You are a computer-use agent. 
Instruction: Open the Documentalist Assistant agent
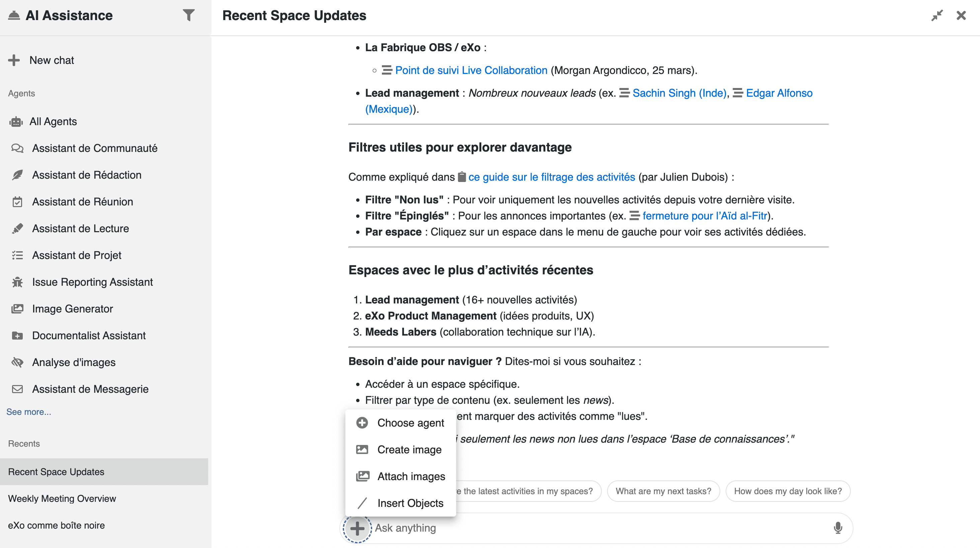(x=89, y=336)
